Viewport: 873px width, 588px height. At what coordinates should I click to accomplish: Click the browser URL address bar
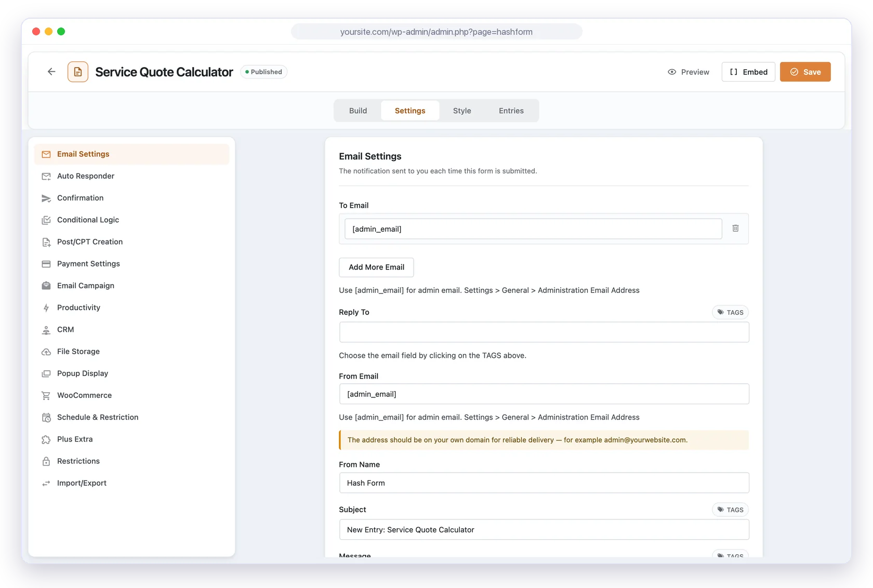(437, 32)
